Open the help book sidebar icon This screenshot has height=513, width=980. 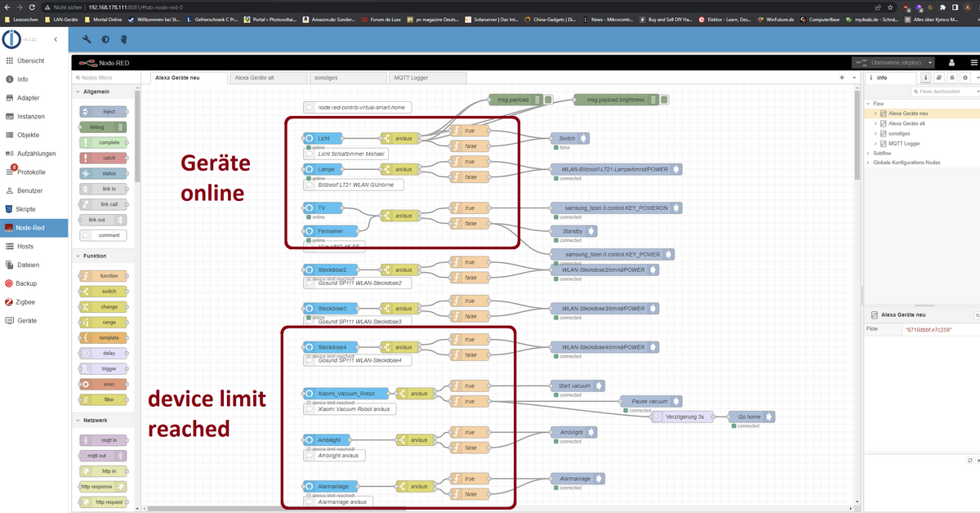point(939,78)
